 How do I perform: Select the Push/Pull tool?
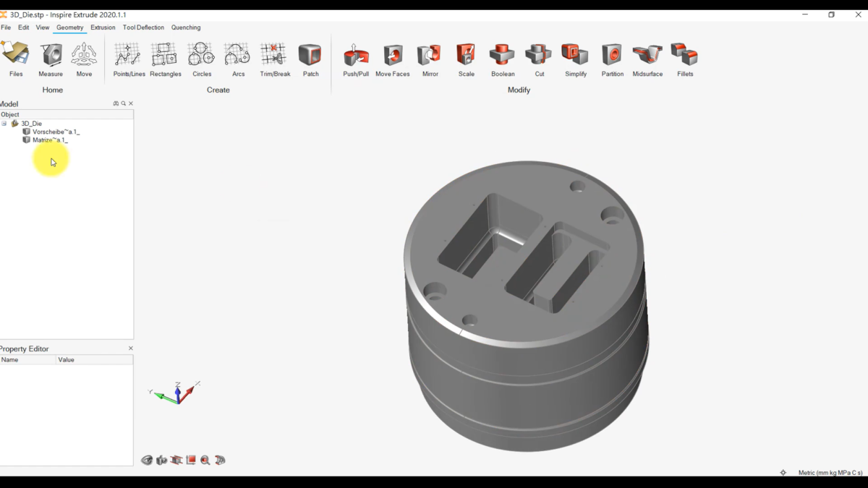point(356,56)
